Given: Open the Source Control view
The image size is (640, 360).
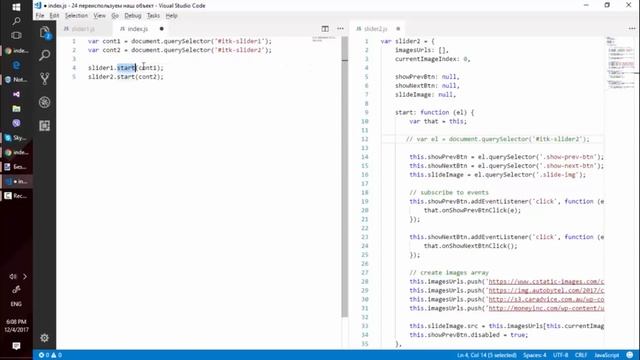Looking at the screenshot, I should (x=44, y=78).
